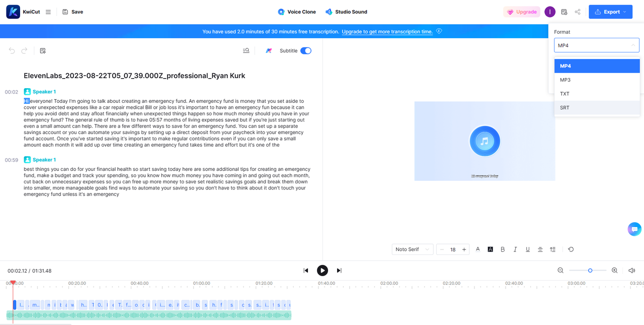The height and width of the screenshot is (325, 644).
Task: Open the text background color picker
Action: point(490,249)
